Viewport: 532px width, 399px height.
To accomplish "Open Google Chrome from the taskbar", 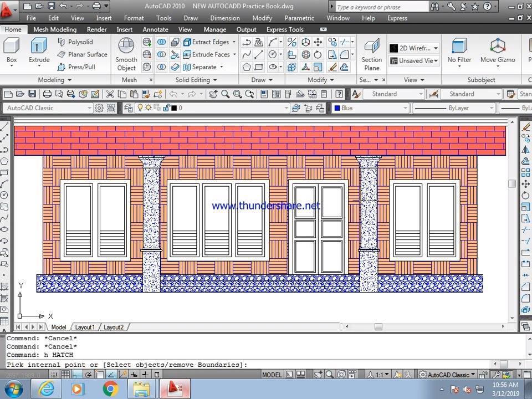I will (x=111, y=389).
